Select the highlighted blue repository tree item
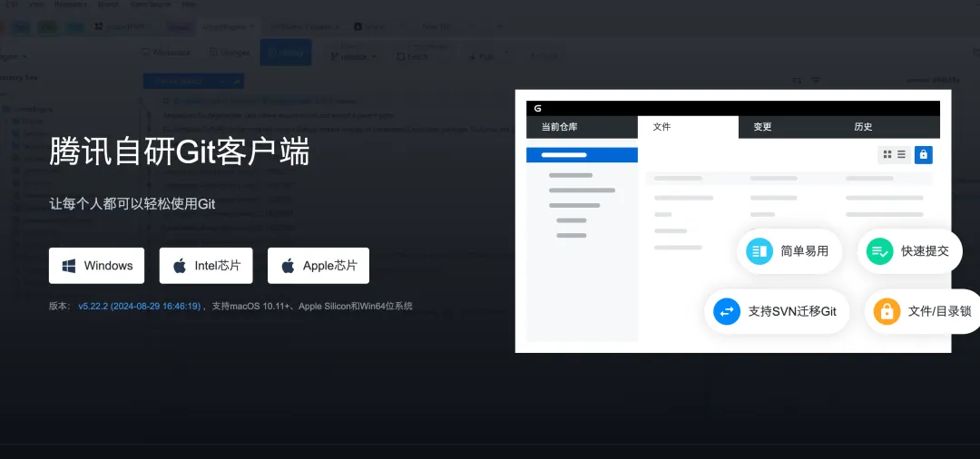 point(582,155)
